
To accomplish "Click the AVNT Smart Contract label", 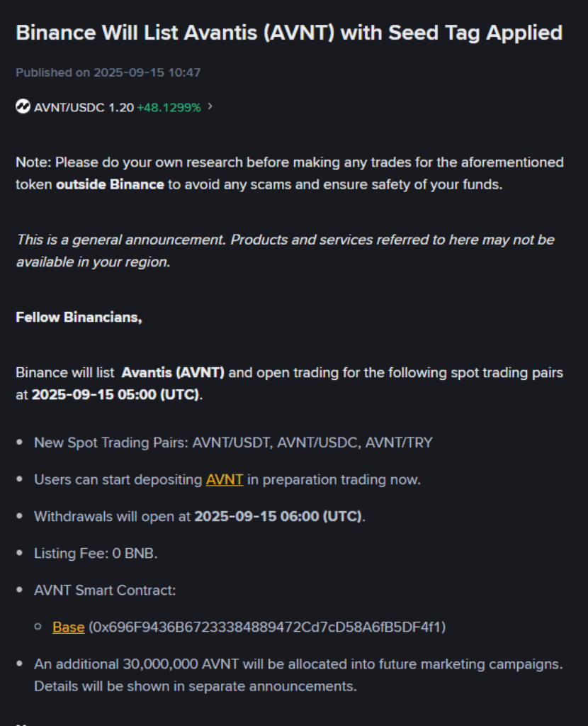I will click(105, 590).
